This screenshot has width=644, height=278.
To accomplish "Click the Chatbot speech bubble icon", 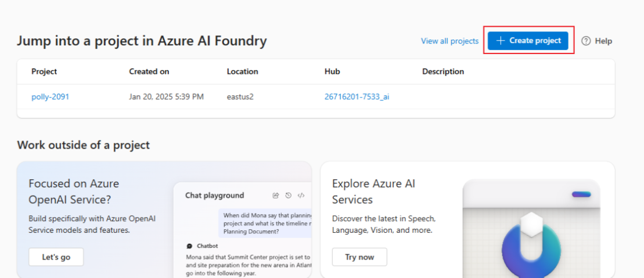I will pyautogui.click(x=189, y=246).
